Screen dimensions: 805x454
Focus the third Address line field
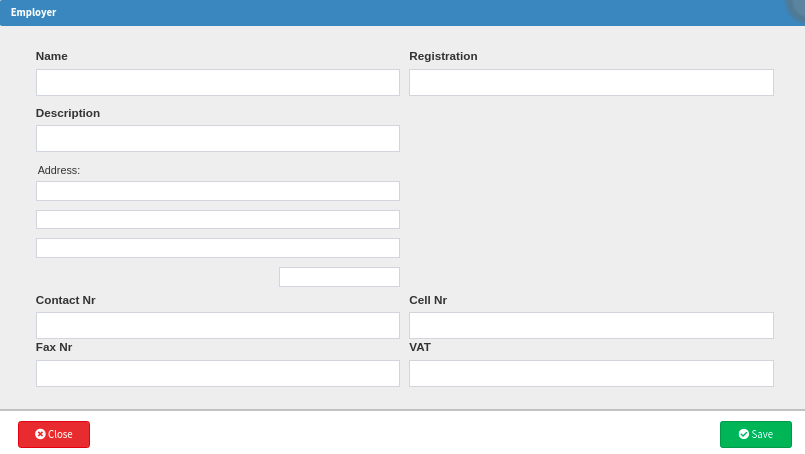[x=217, y=248]
